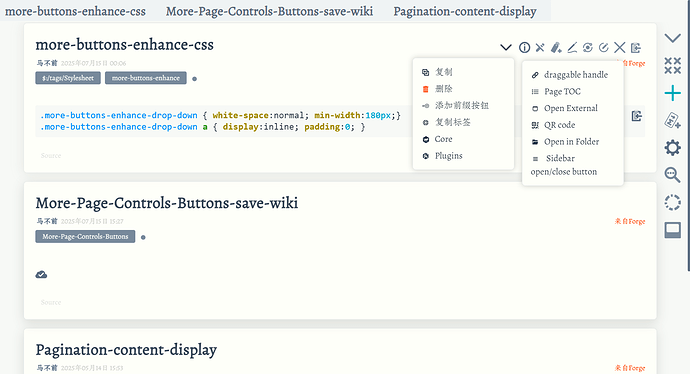
Task: Click the dashed circle icon in the sidebar
Action: point(672,202)
